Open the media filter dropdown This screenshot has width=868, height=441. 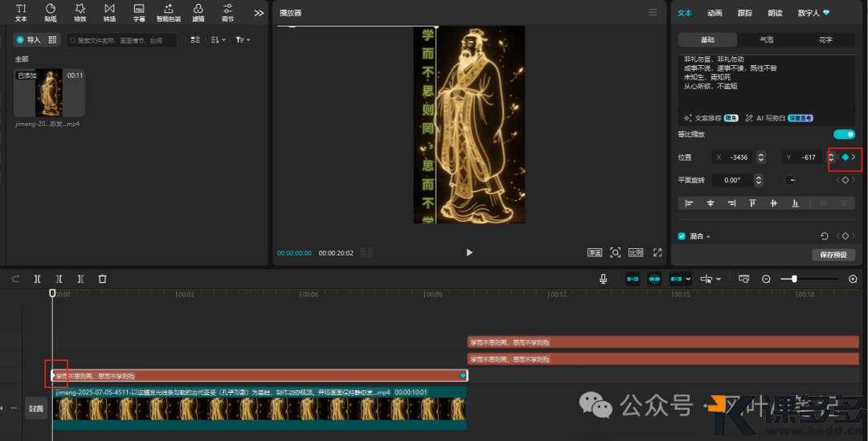click(243, 39)
